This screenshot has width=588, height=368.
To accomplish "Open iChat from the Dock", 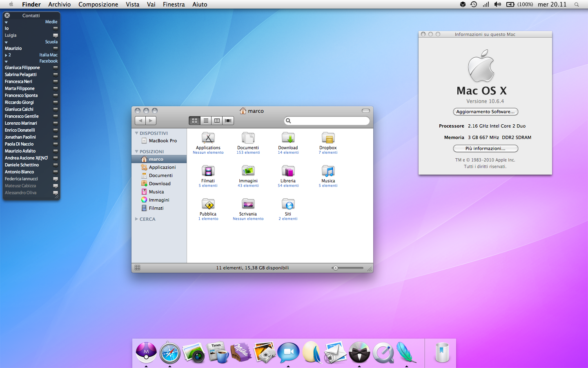I will pyautogui.click(x=288, y=352).
